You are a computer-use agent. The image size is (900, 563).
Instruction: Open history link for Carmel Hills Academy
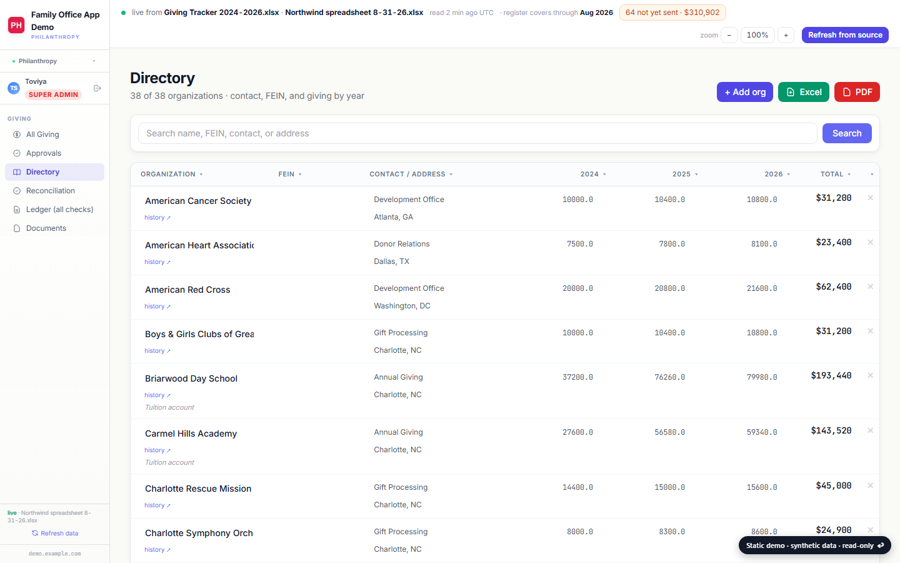coord(157,451)
